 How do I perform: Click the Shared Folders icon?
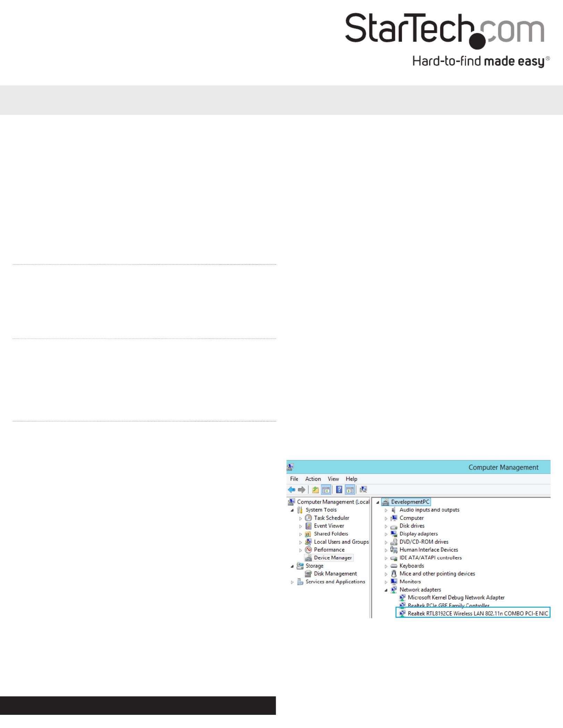click(308, 534)
